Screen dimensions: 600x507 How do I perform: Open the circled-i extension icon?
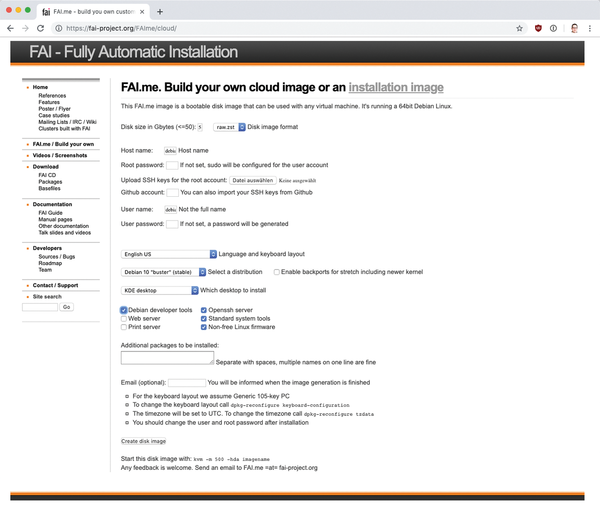(x=553, y=28)
